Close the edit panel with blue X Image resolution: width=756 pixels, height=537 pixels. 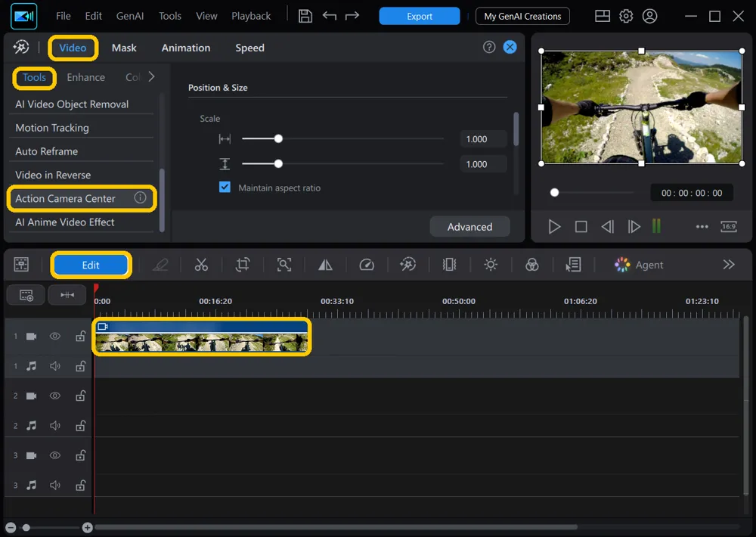(x=510, y=47)
